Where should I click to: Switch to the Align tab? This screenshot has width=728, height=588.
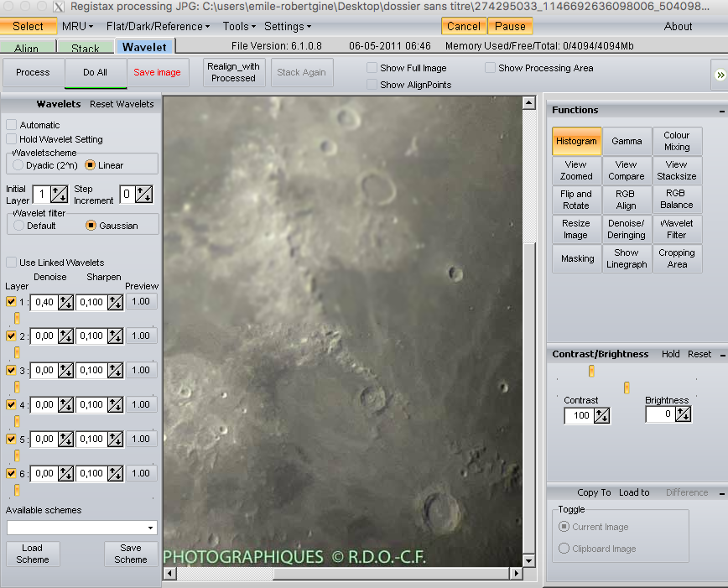[29, 47]
